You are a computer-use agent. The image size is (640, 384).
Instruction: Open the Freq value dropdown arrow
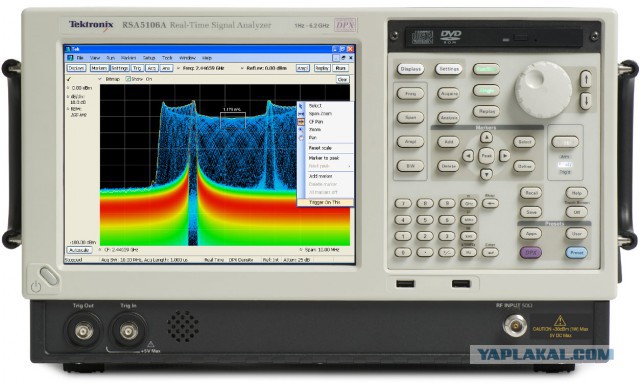pos(178,68)
